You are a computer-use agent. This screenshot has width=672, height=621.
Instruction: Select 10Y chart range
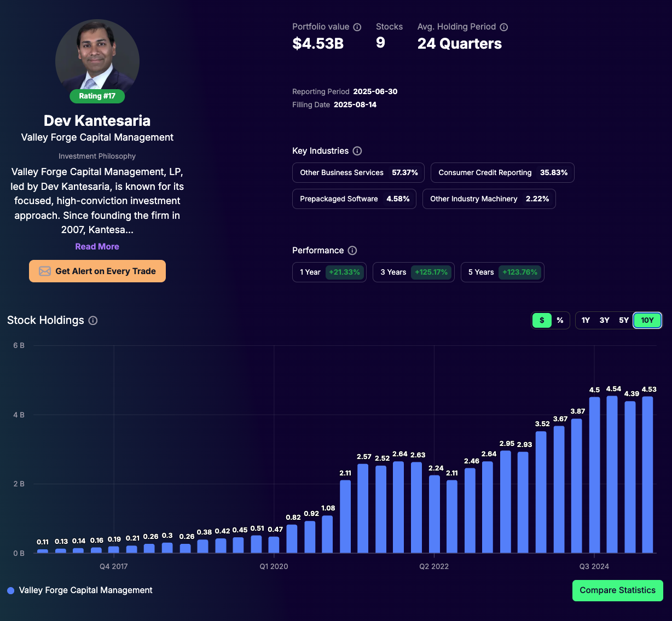[x=647, y=320]
